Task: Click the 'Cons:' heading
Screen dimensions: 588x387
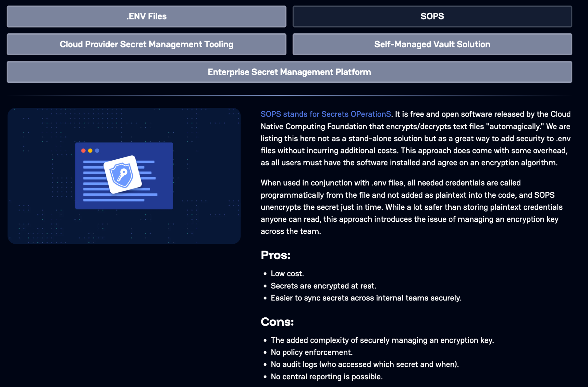Action: [277, 322]
